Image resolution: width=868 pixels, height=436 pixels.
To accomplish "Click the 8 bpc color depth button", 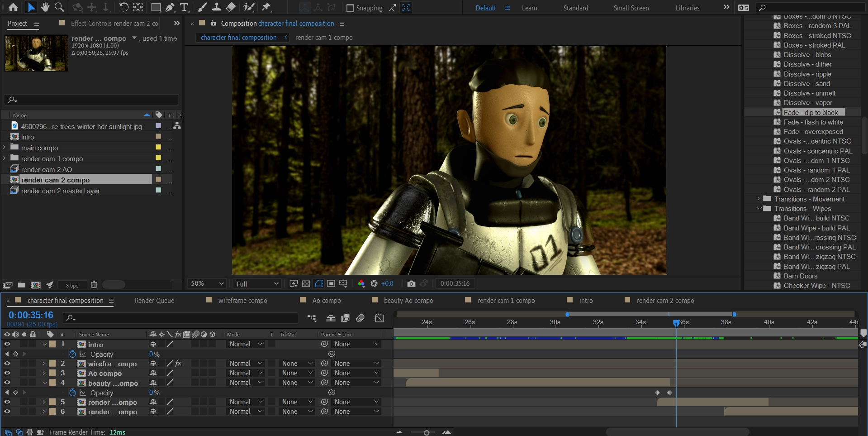I will click(x=72, y=285).
